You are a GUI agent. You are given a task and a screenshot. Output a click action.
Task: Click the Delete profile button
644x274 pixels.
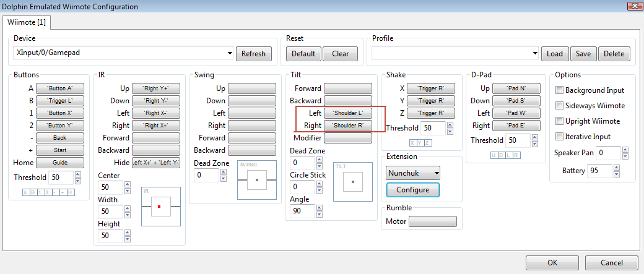[x=614, y=53]
